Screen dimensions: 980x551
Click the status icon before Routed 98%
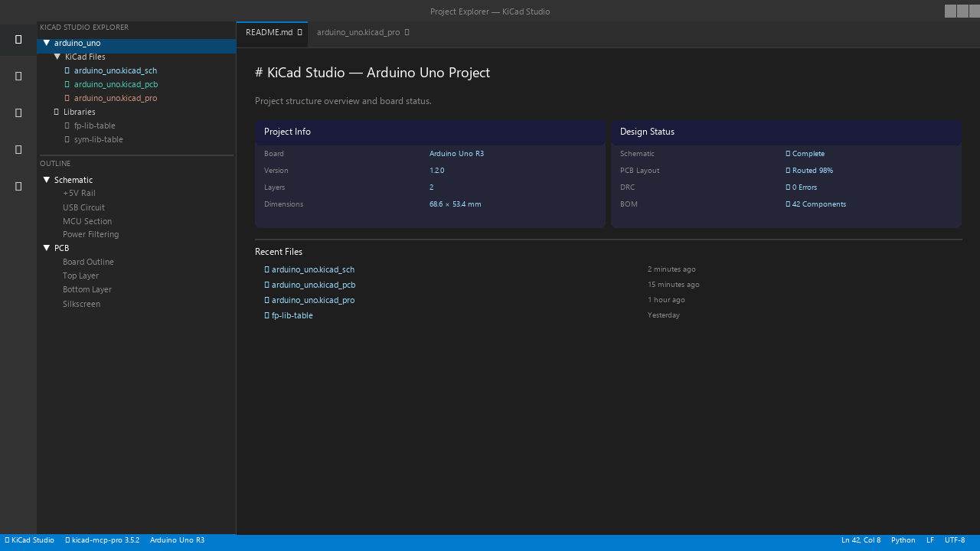[788, 171]
